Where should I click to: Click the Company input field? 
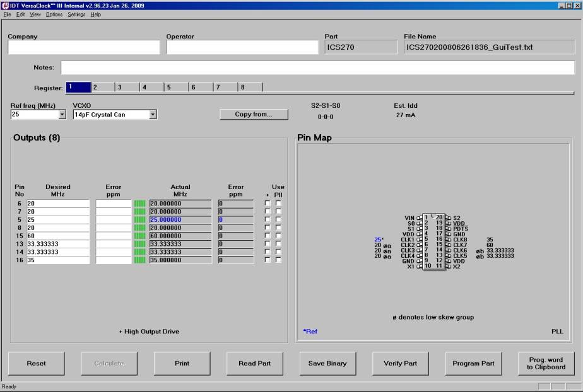pyautogui.click(x=84, y=47)
